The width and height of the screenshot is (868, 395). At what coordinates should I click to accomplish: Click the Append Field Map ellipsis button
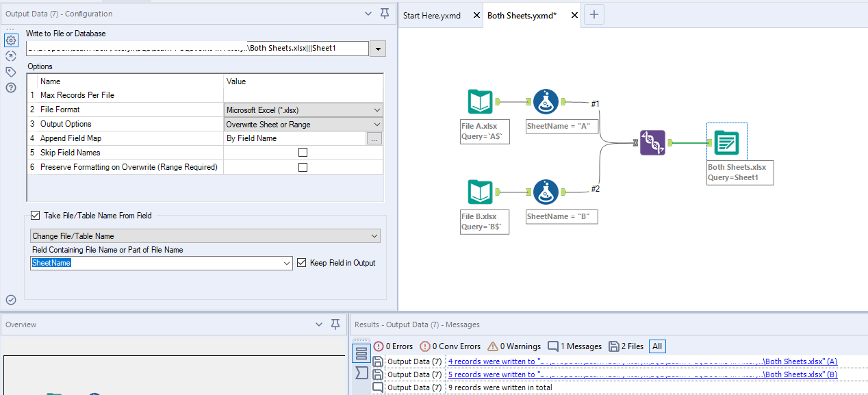(374, 138)
